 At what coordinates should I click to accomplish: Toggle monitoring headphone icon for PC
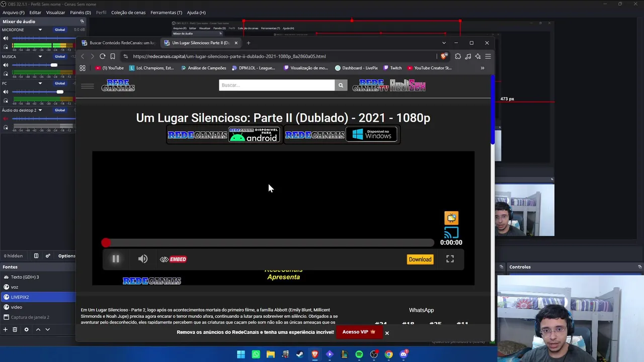[6, 101]
